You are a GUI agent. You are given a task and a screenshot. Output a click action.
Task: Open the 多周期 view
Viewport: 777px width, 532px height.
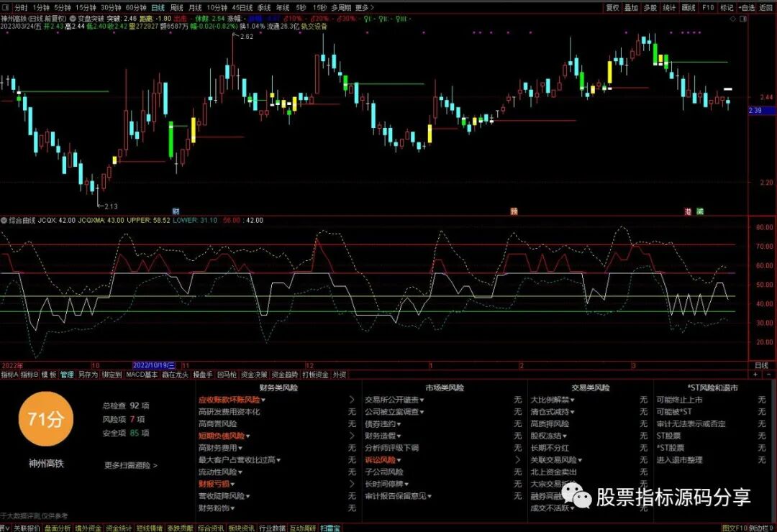[x=341, y=7]
